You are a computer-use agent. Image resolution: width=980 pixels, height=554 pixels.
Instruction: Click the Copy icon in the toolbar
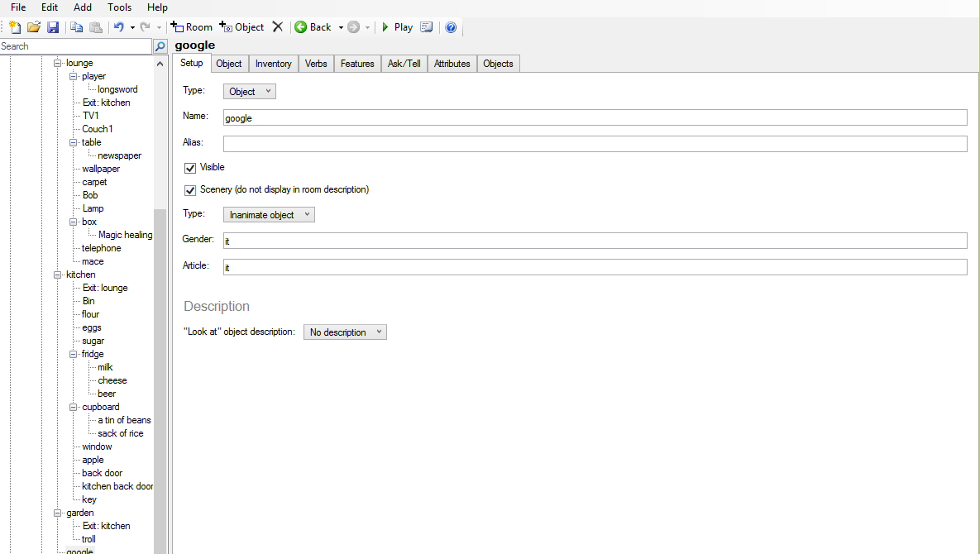pyautogui.click(x=77, y=27)
